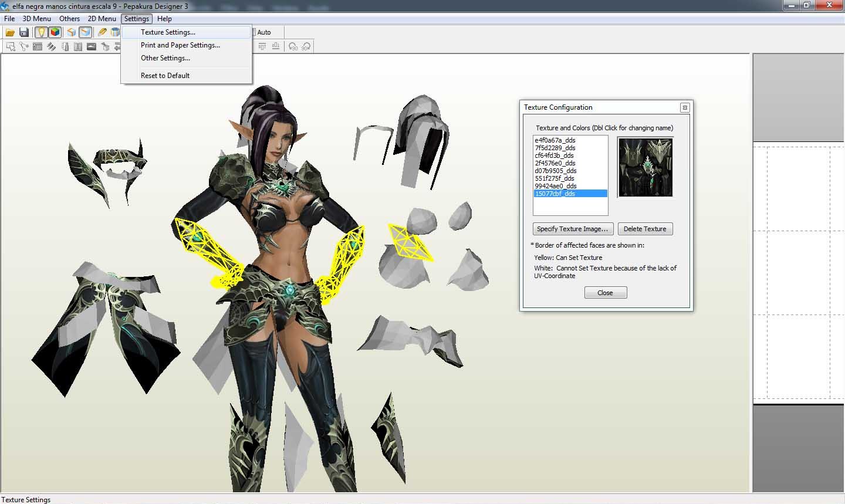The image size is (845, 504).
Task: Click the Save floppy disk icon
Action: (24, 32)
